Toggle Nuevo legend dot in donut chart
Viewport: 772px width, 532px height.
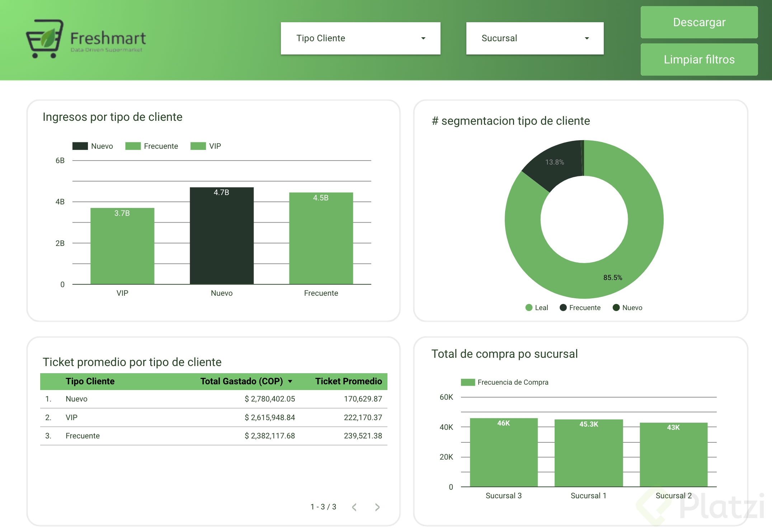point(616,308)
